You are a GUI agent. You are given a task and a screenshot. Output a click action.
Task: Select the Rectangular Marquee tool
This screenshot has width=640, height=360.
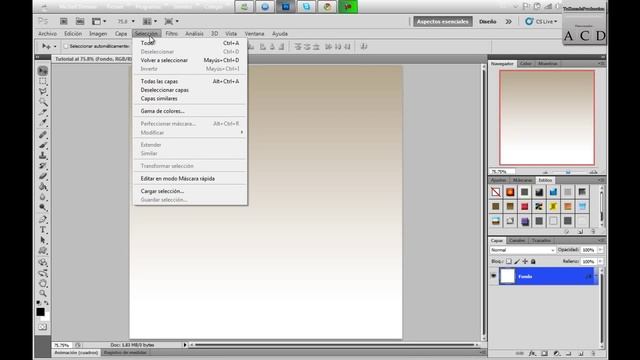[43, 81]
